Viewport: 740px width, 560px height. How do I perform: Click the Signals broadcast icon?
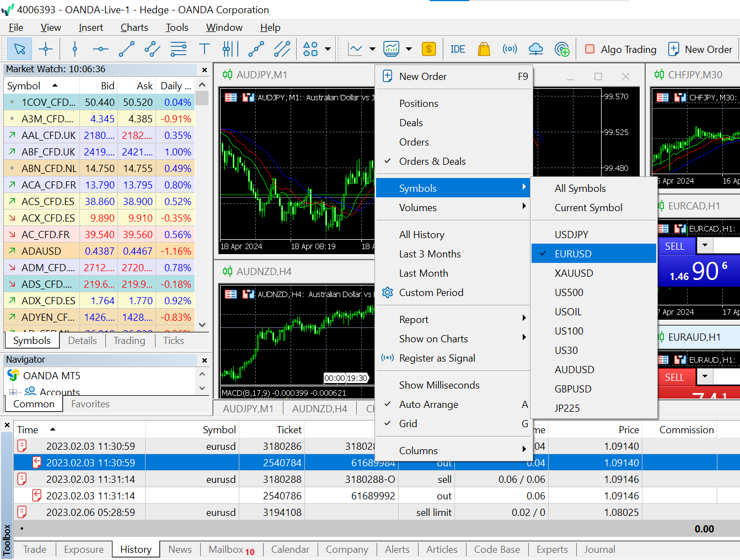[510, 49]
